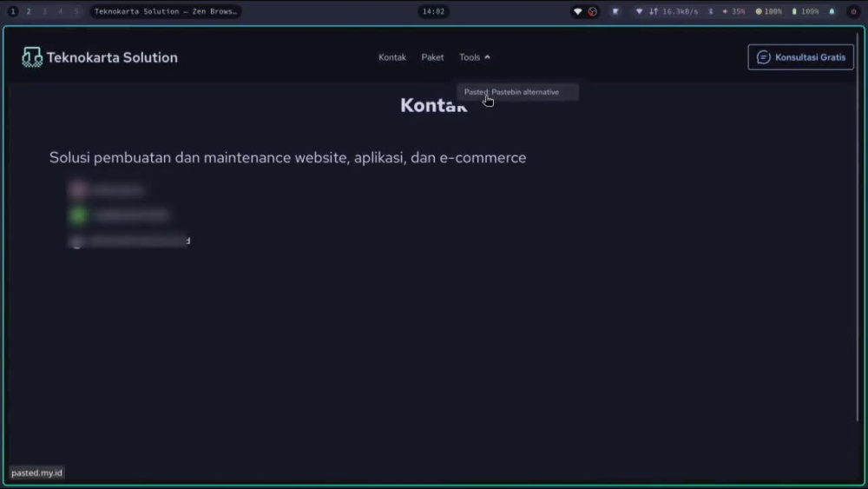Click the chat icon in Konsultasi Gratis
This screenshot has width=868, height=489.
tap(763, 57)
